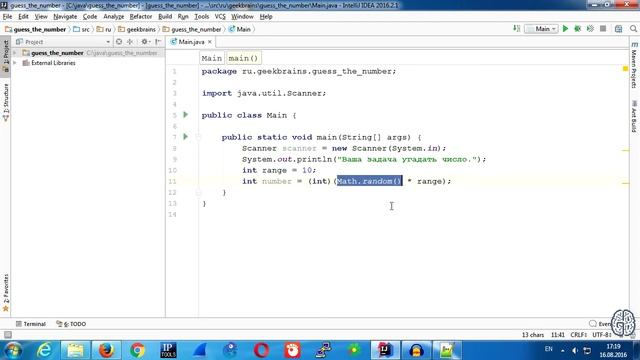Screen dimensions: 640x360
Task: Open the VCS menu
Action: (220, 16)
